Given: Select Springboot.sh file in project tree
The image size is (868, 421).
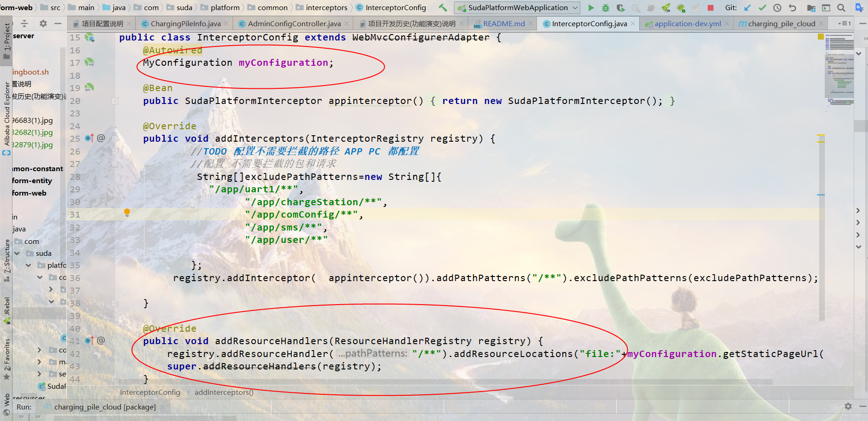Looking at the screenshot, I should 30,72.
